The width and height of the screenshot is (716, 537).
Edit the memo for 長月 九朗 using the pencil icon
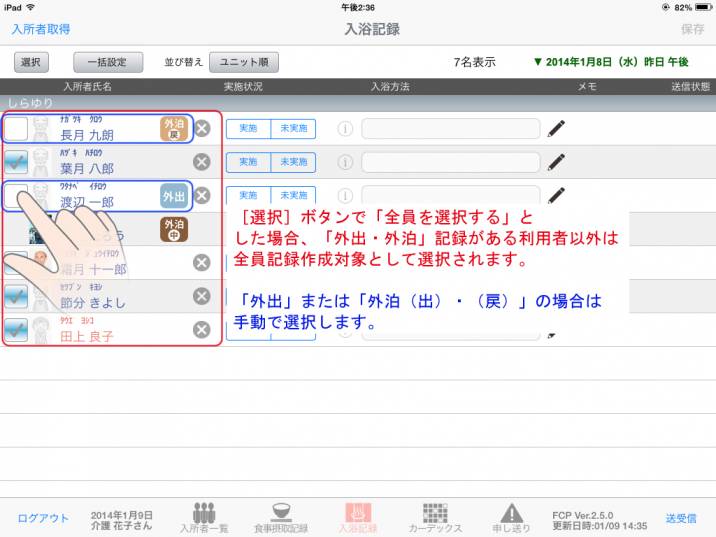[557, 128]
